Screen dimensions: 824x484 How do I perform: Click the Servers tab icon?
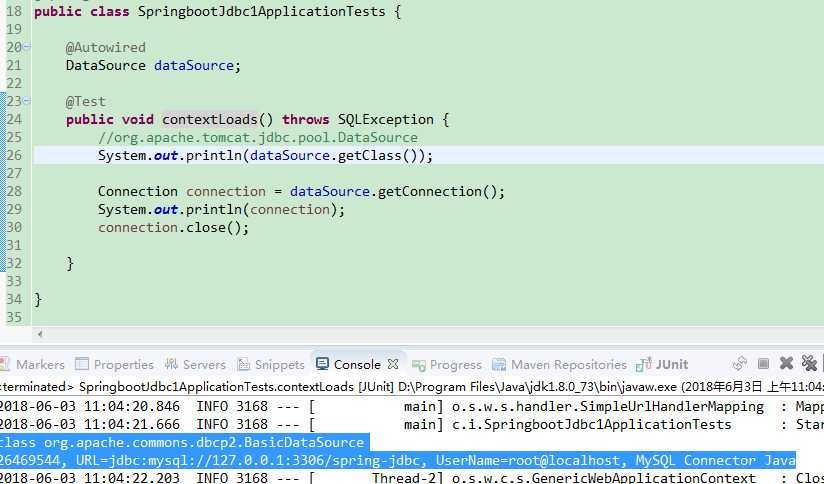pyautogui.click(x=171, y=364)
